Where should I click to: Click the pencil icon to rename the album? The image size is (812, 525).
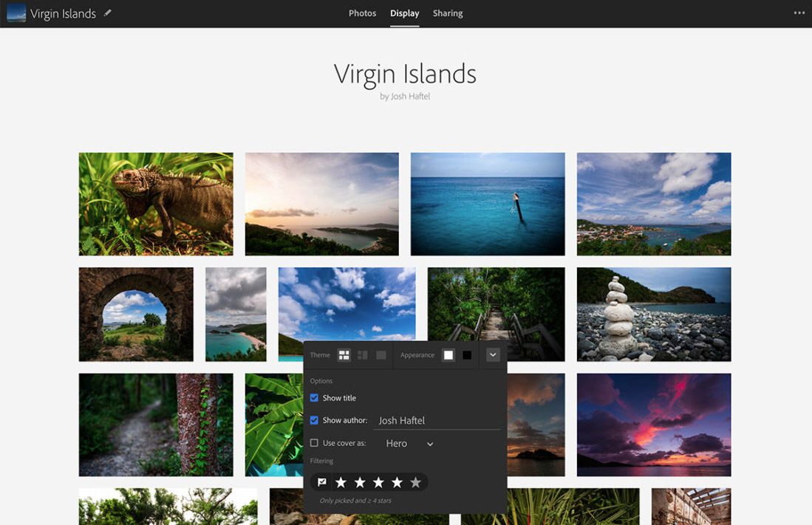tap(107, 13)
